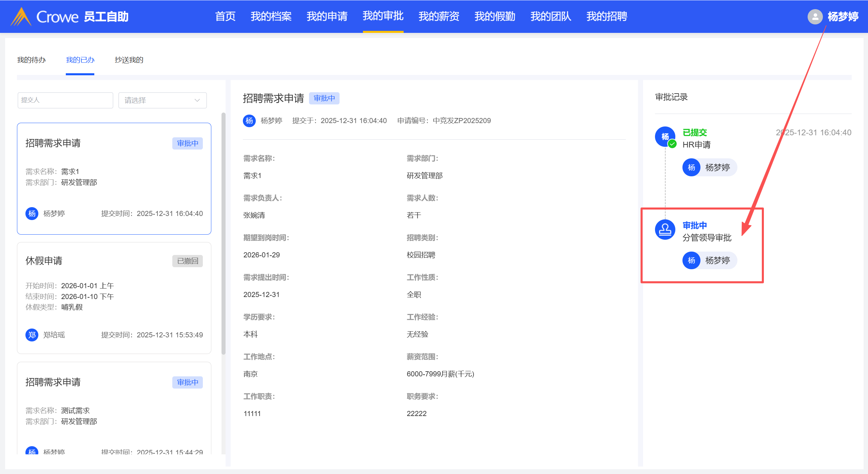The width and height of the screenshot is (868, 474).
Task: Go to 首页 in navigation bar
Action: pyautogui.click(x=225, y=16)
